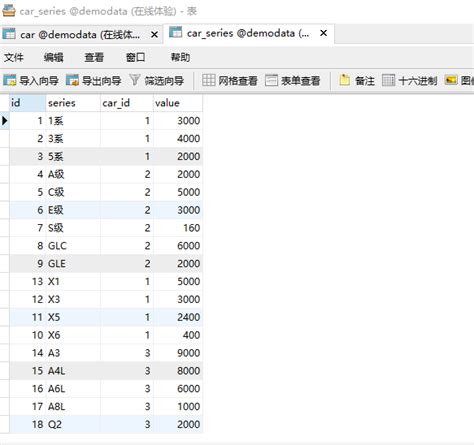Select the series cell 'A3'
Screen dimensions: 474x445
[x=73, y=353]
